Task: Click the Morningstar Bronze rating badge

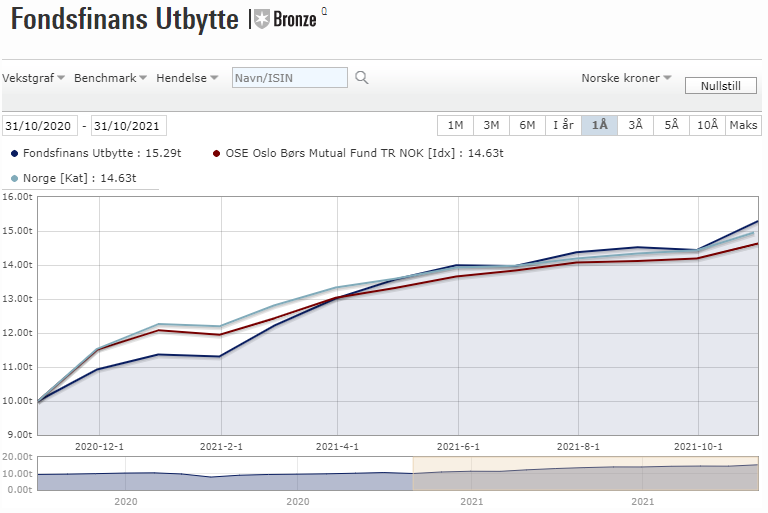Action: (286, 20)
